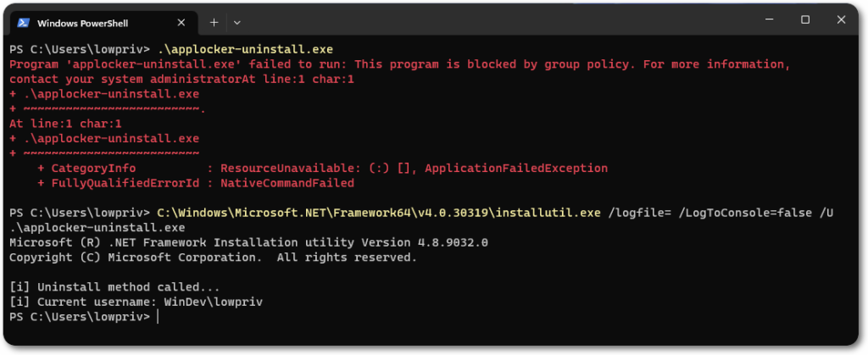Maximize the terminal window

[805, 19]
